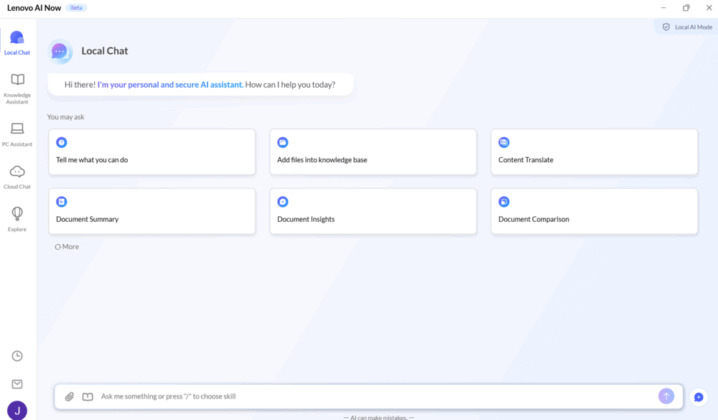Image resolution: width=718 pixels, height=420 pixels.
Task: Click the Ask me something input field
Action: (x=375, y=396)
